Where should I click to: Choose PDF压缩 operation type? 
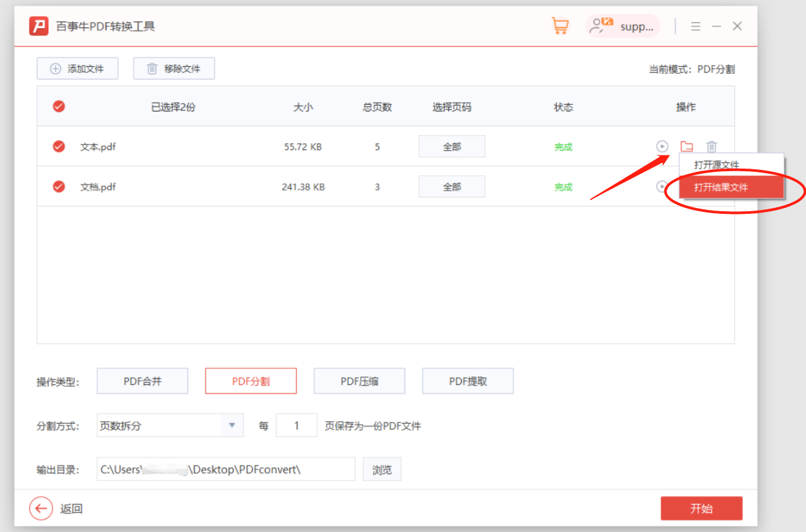pyautogui.click(x=359, y=381)
